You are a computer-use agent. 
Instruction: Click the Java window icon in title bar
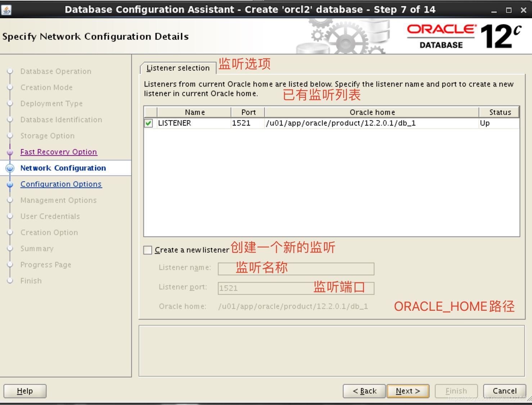coord(6,10)
